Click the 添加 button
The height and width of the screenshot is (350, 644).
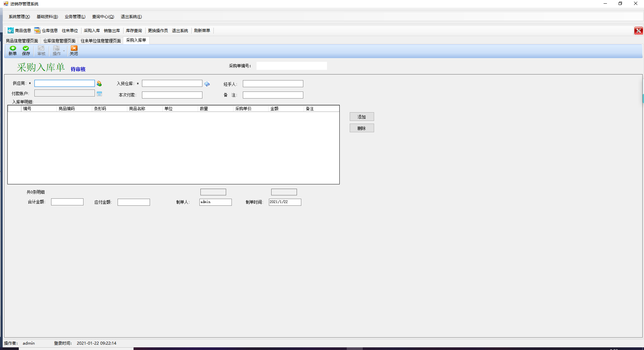[x=362, y=117]
